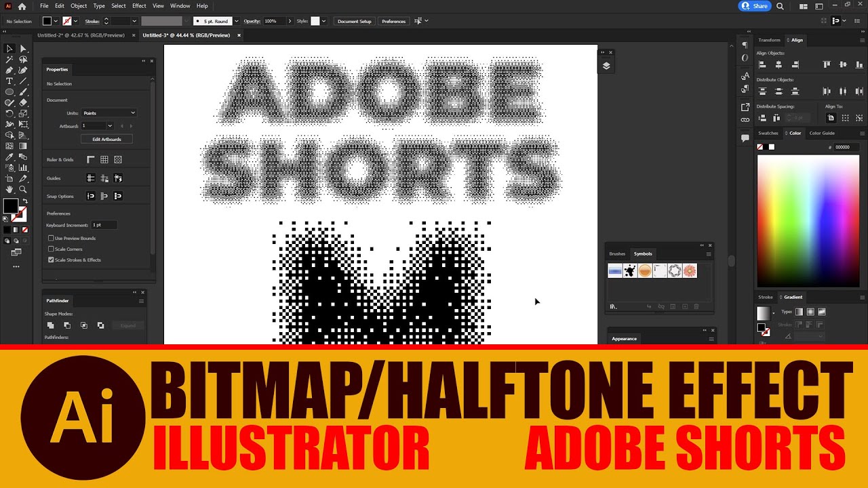The height and width of the screenshot is (488, 868).
Task: Switch to the Brushes tab
Action: pyautogui.click(x=617, y=253)
